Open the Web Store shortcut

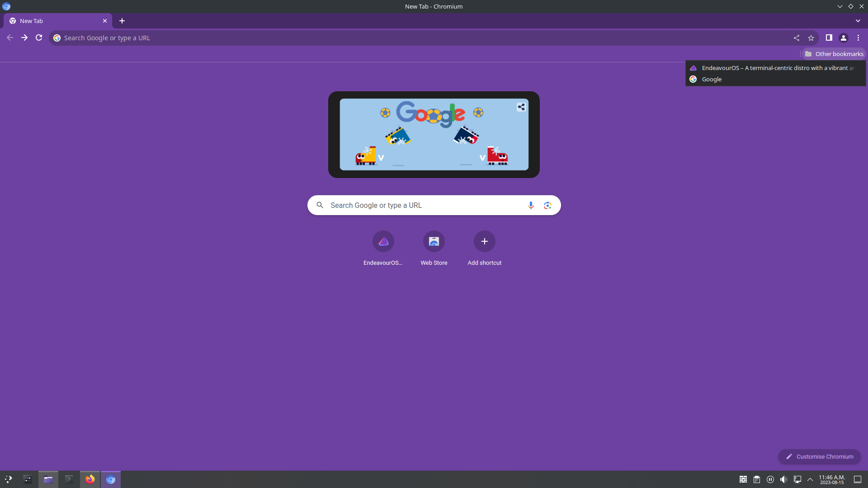click(x=434, y=242)
